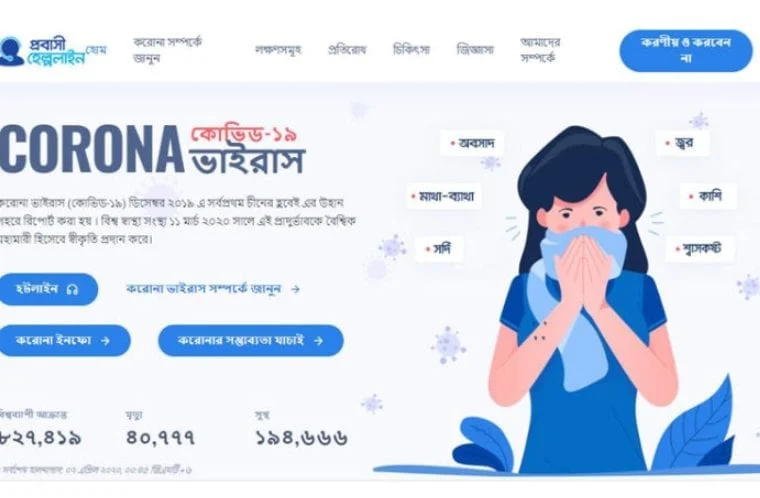Click the headphone icon in হটলাইন button
Viewport: 760px width, 498px height.
[72, 289]
